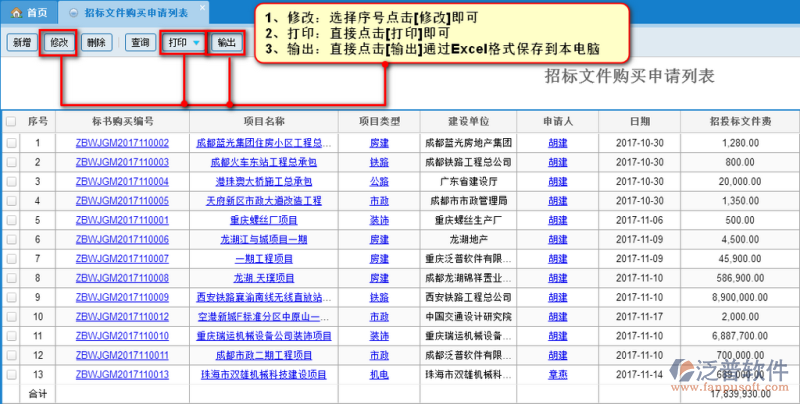This screenshot has height=404, width=800.
Task: Open project 龙湖.天璞项目
Action: coord(264,279)
